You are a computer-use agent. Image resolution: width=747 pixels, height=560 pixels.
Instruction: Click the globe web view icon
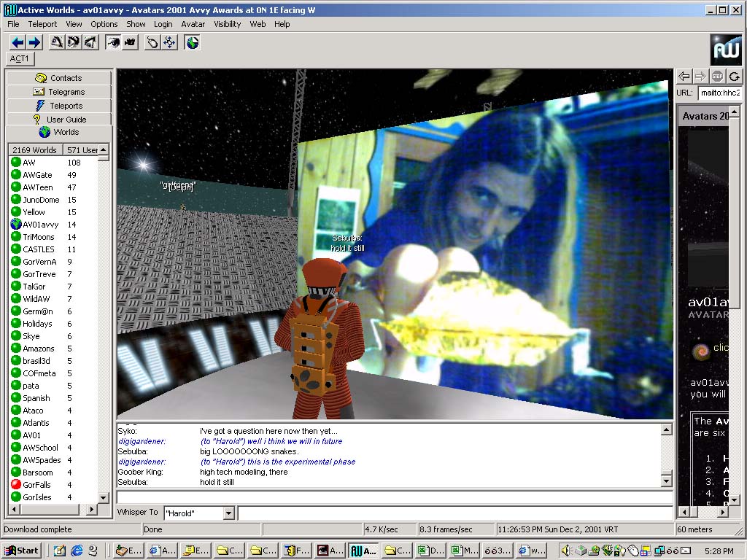[x=192, y=42]
